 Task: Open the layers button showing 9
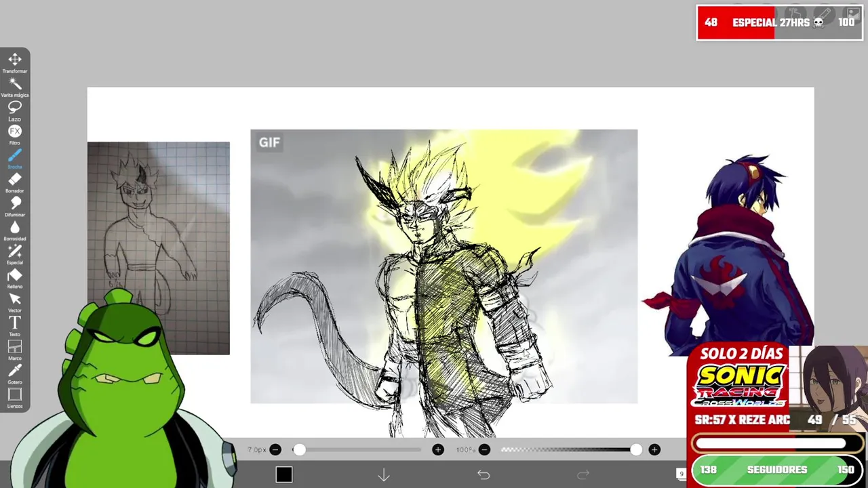682,474
